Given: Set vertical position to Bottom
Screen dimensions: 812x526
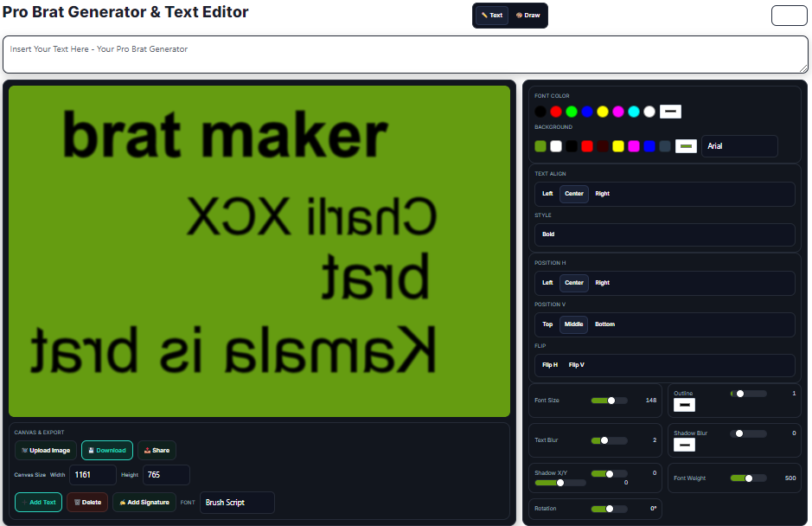Looking at the screenshot, I should click(x=604, y=324).
